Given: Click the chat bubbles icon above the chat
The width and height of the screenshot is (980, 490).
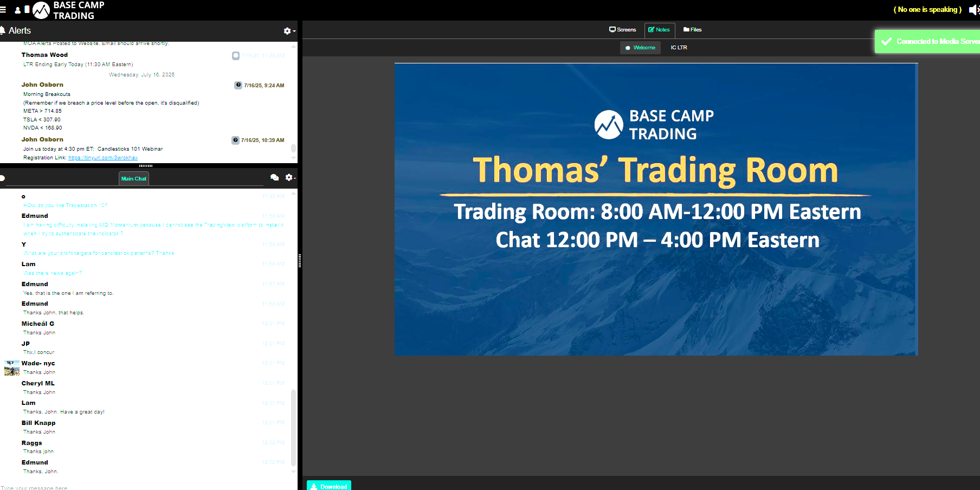Looking at the screenshot, I should pyautogui.click(x=274, y=177).
